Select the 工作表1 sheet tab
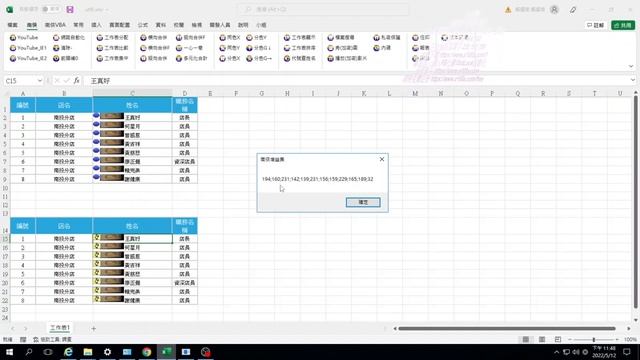 point(60,328)
